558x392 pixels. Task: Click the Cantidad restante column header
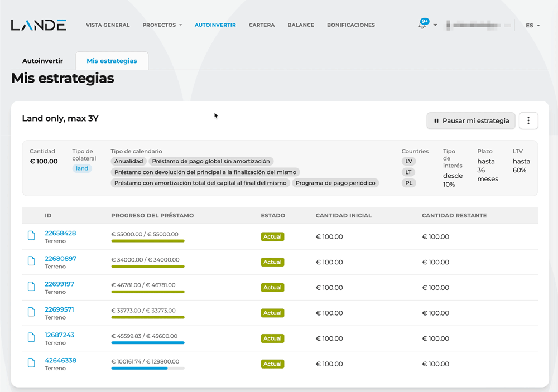(454, 216)
